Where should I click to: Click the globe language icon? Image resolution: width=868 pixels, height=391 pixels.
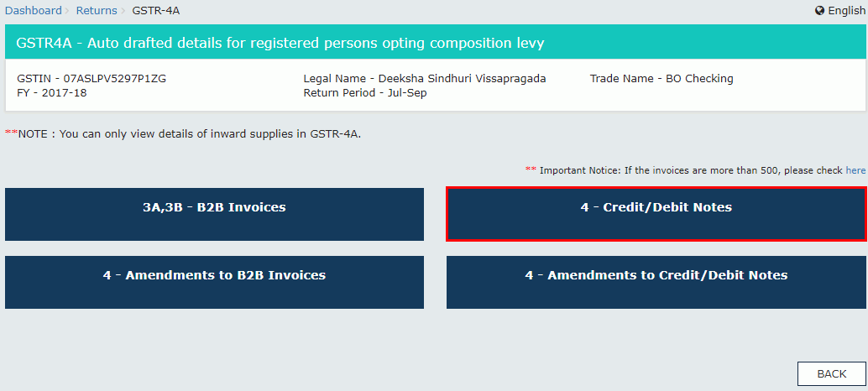click(819, 11)
